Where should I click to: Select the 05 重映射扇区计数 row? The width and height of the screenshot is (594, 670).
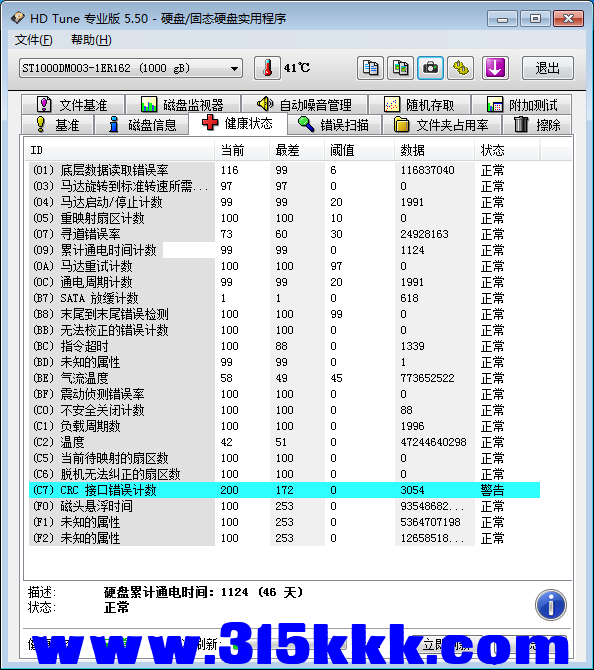pyautogui.click(x=284, y=218)
